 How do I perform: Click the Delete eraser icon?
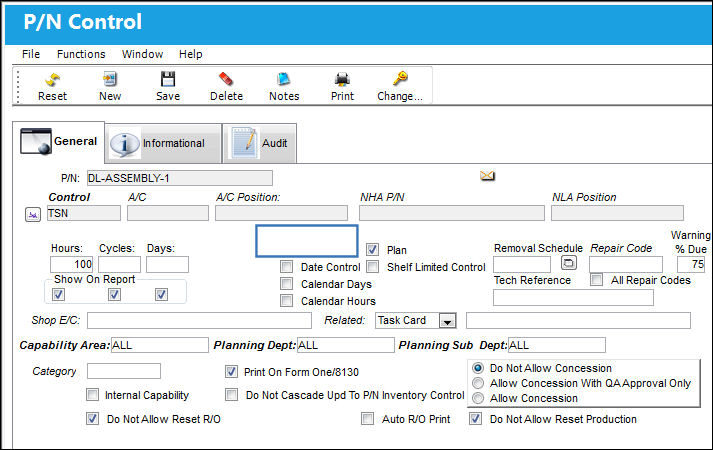click(226, 80)
